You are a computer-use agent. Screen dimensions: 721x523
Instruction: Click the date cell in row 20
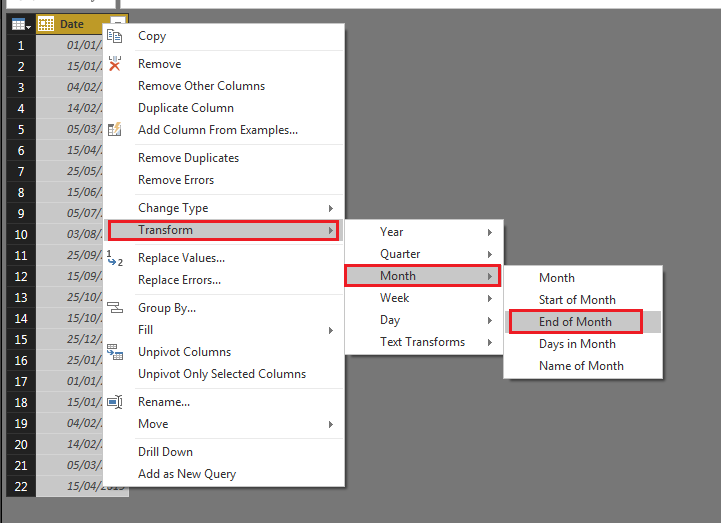[x=70, y=444]
